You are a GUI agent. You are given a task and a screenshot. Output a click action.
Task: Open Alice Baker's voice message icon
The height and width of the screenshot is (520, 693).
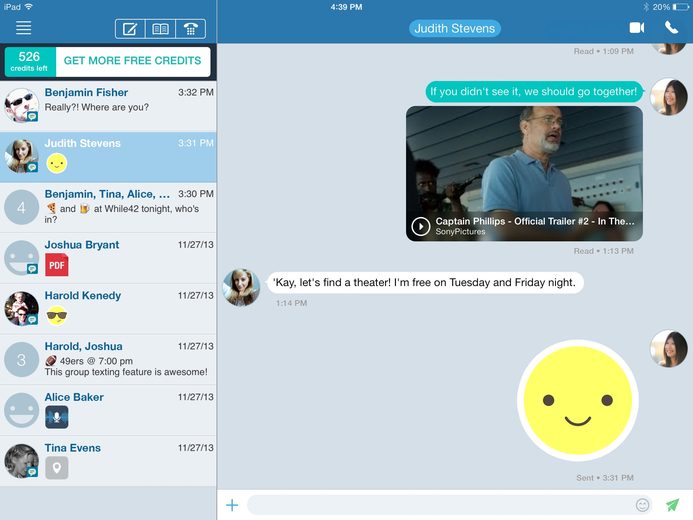click(57, 417)
